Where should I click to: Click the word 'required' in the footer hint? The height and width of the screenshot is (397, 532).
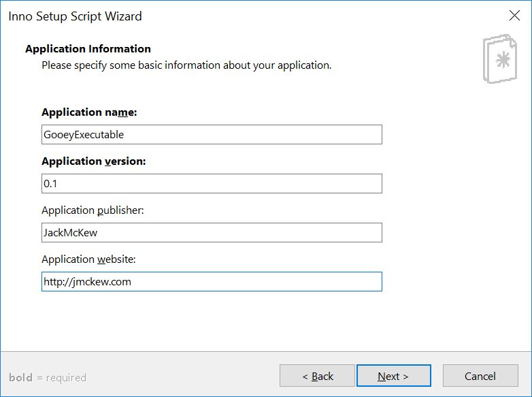pyautogui.click(x=66, y=378)
